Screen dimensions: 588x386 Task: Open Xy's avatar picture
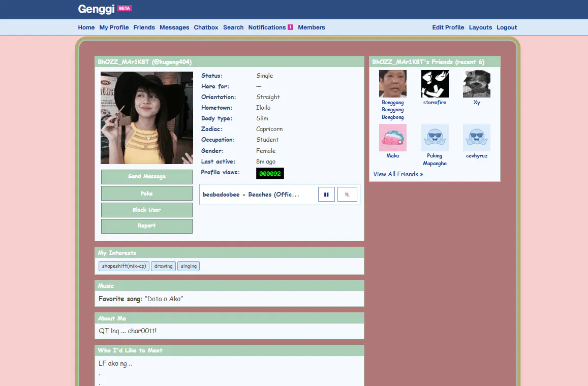click(477, 84)
